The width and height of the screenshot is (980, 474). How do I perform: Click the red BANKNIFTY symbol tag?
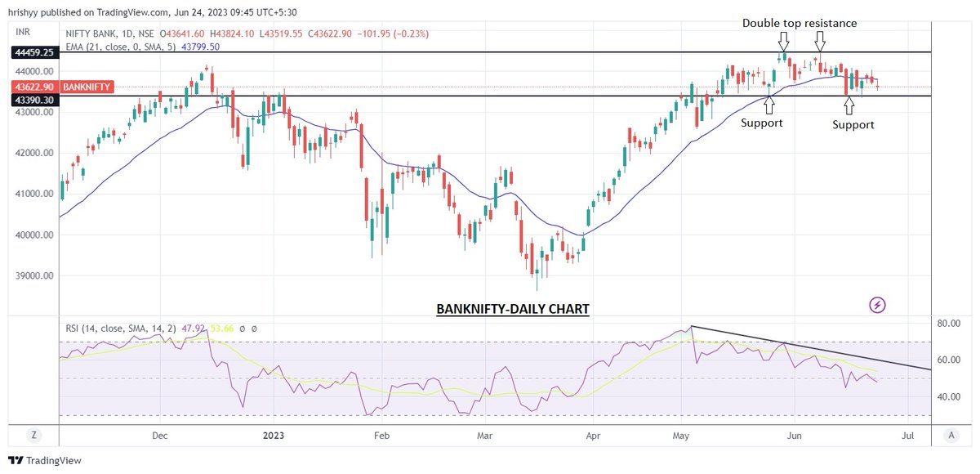pos(86,87)
